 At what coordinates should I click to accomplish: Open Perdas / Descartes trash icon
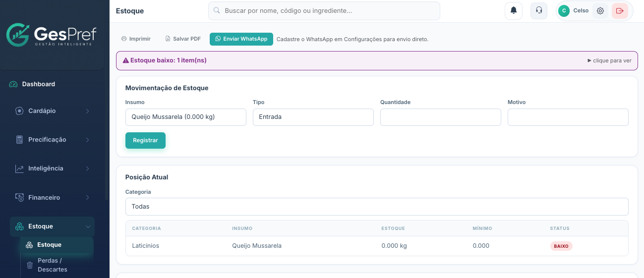pyautogui.click(x=29, y=265)
